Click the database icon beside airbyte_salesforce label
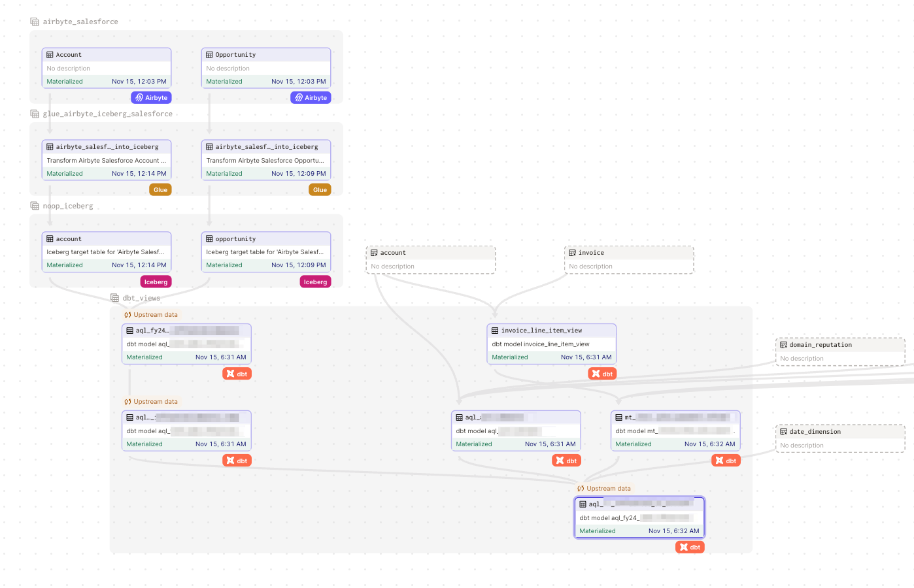 click(x=34, y=21)
